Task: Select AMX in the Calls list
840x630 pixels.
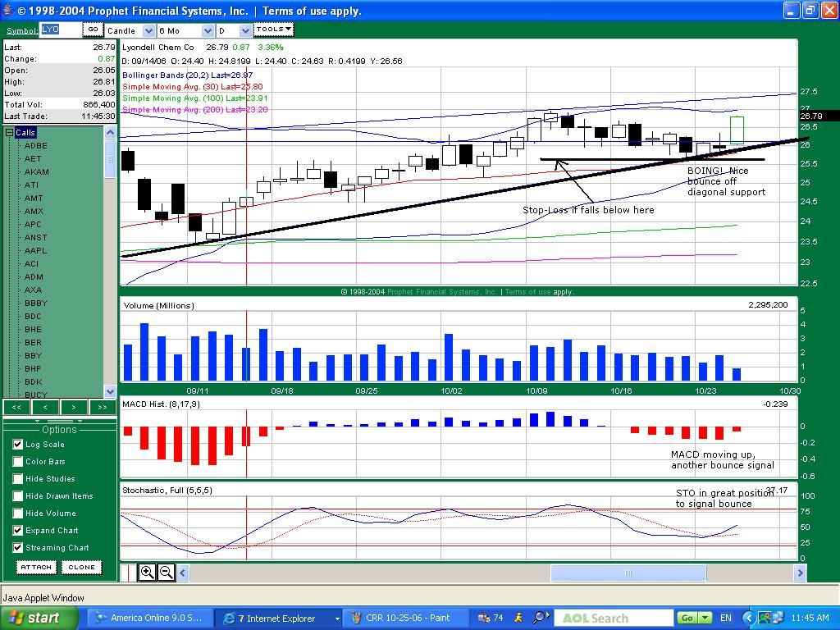Action: point(34,211)
